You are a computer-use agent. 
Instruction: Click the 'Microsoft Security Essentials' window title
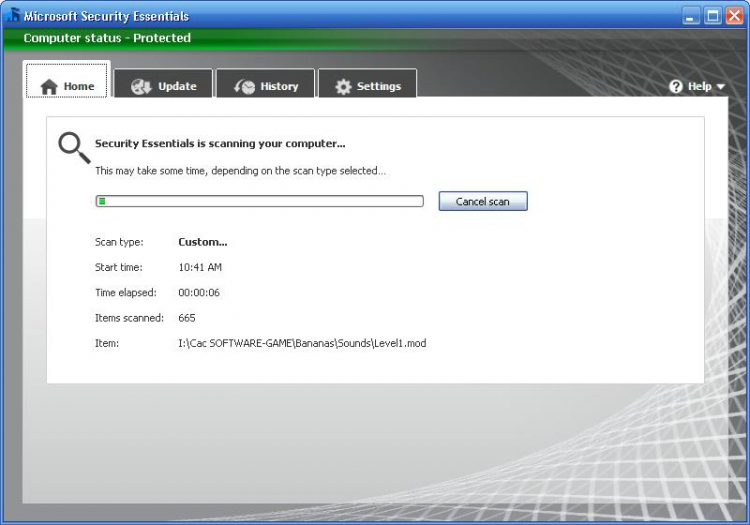(106, 16)
